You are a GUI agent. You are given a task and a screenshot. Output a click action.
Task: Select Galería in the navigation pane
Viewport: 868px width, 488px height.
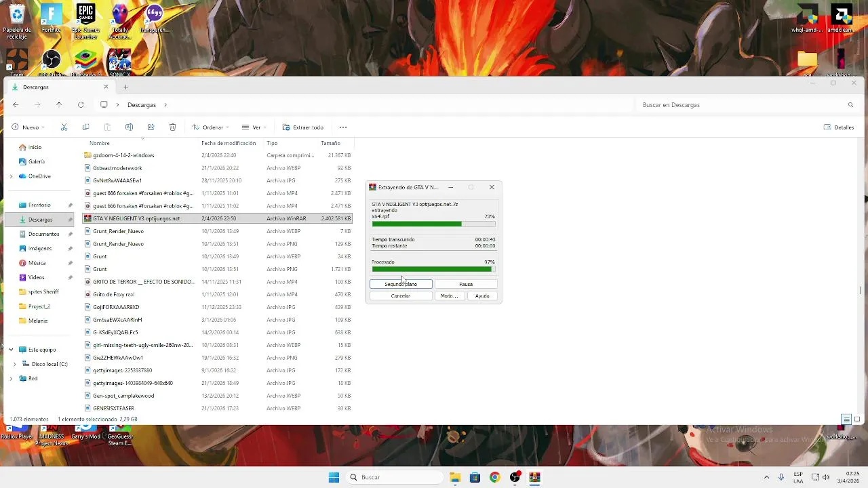(37, 161)
